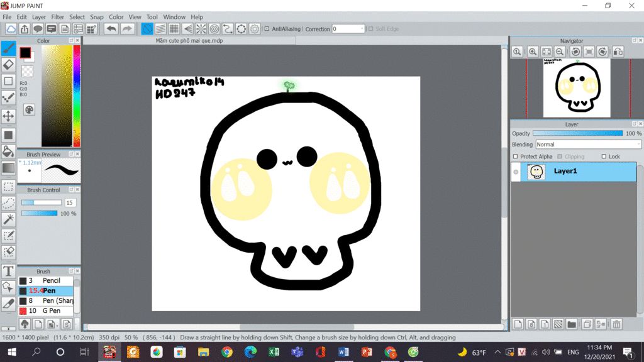Open the Blending mode dropdown

pyautogui.click(x=588, y=145)
